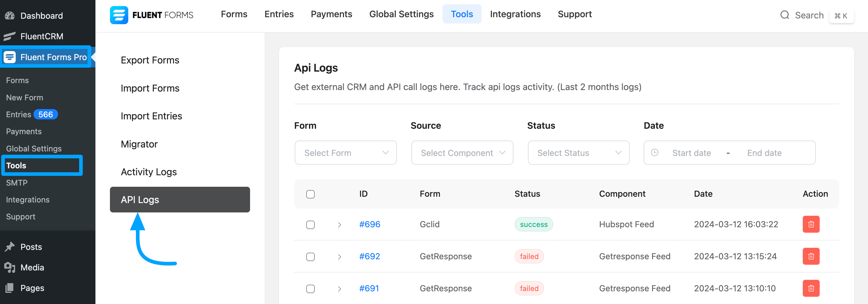This screenshot has height=304, width=868.
Task: Click the FluentCRM sidebar icon
Action: coord(10,36)
